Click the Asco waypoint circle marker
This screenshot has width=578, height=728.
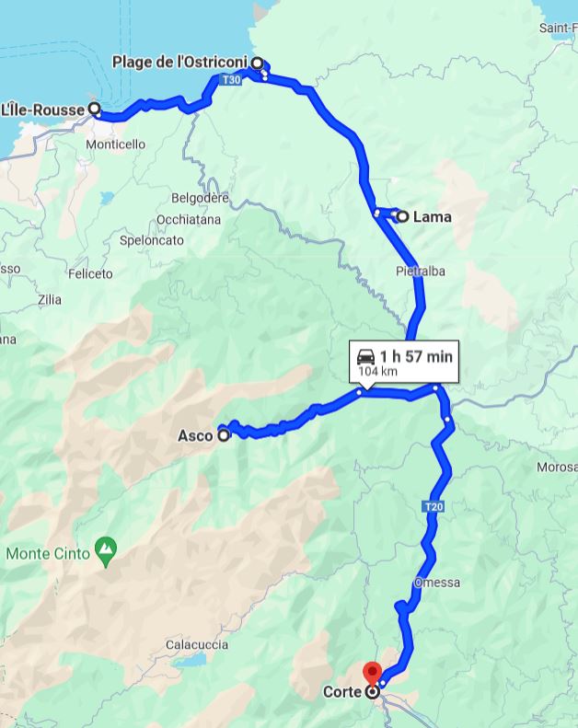(x=224, y=435)
